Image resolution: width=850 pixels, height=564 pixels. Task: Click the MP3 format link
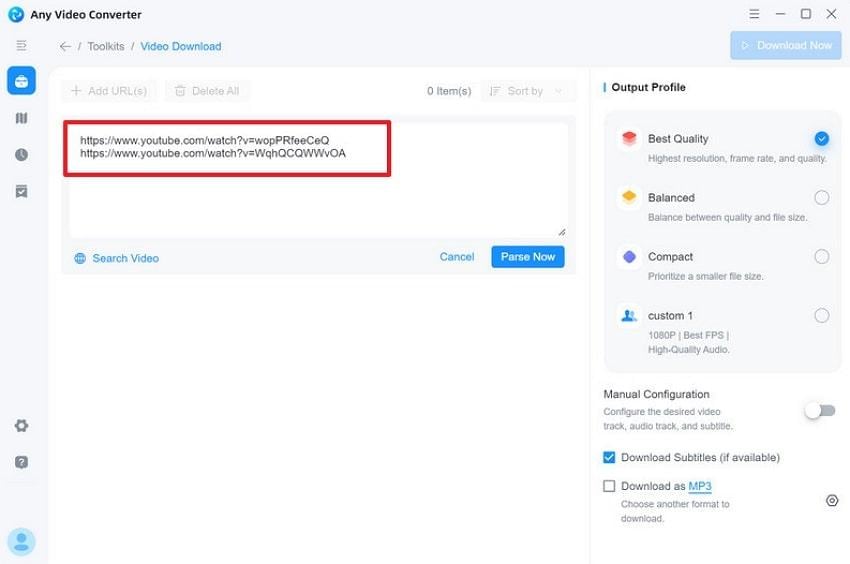click(699, 486)
